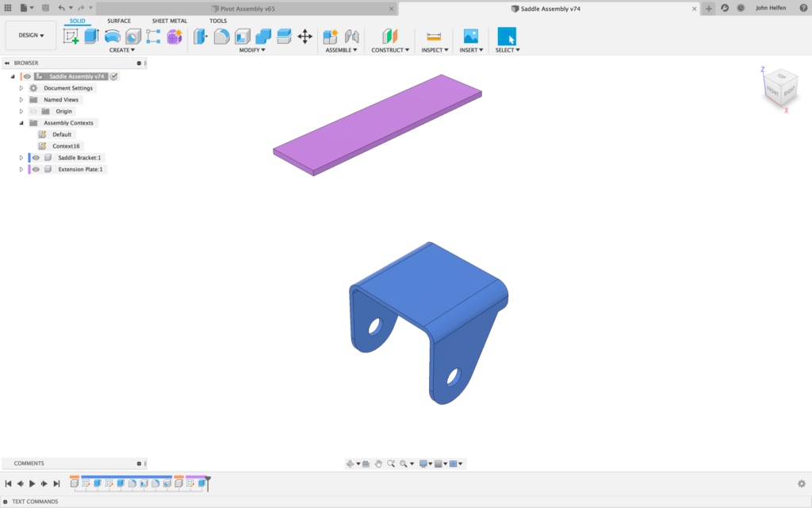Screen dimensions: 812x508
Task: Open the Design workspace dropdown
Action: (x=30, y=35)
